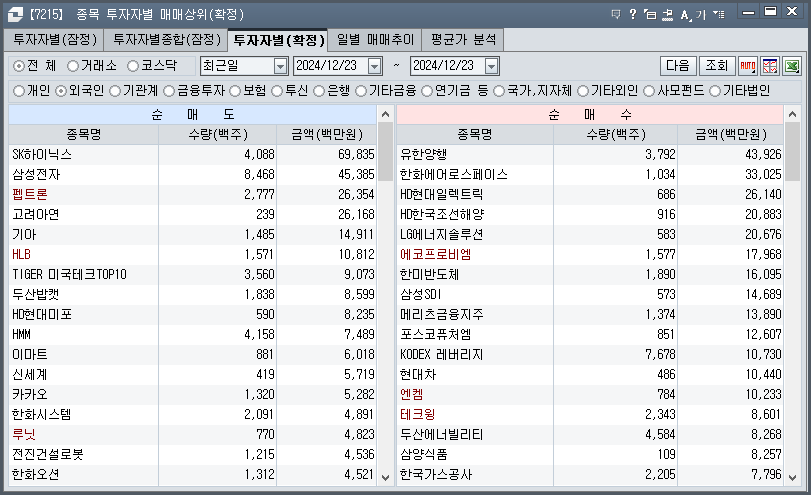Select 한화에어로스페이스 row
The image size is (811, 495).
(590, 174)
